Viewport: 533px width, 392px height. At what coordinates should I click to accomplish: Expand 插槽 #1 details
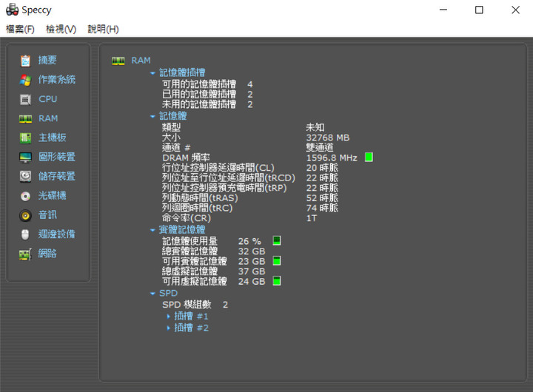[168, 317]
